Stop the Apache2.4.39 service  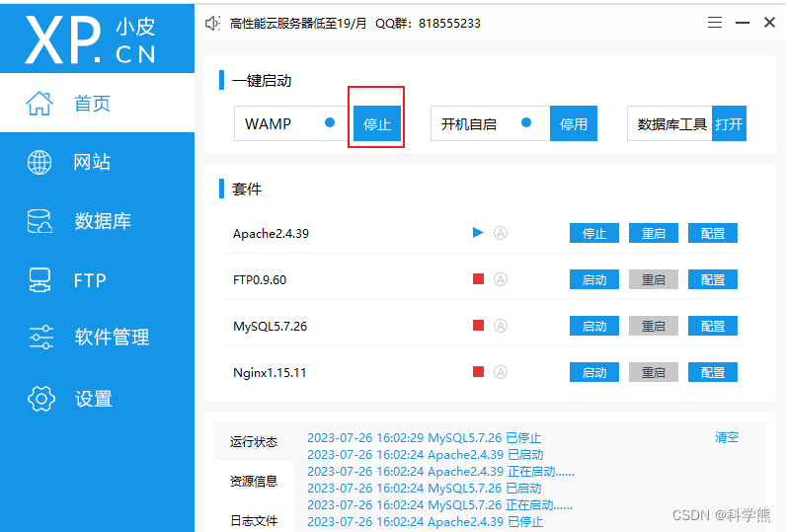point(594,233)
